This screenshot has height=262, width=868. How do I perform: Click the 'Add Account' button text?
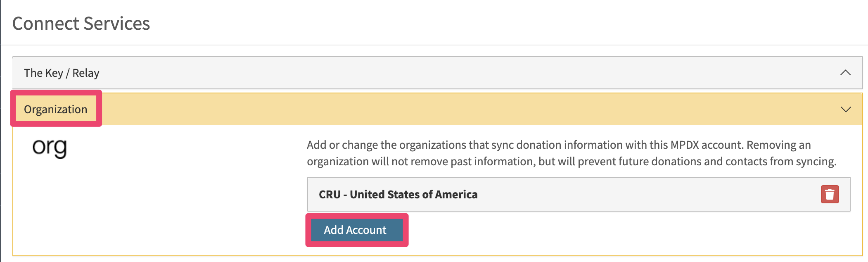(355, 230)
